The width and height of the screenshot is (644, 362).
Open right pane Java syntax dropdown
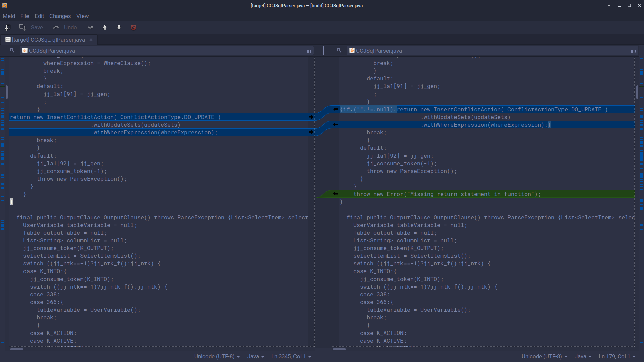[583, 356]
